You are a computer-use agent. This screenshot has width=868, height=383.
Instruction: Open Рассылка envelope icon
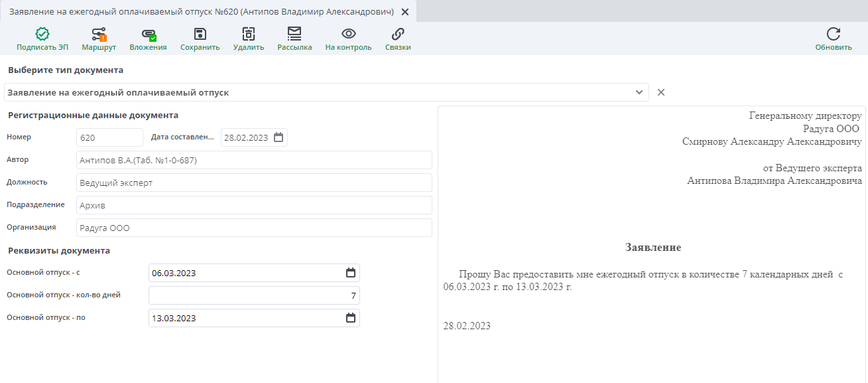[294, 33]
